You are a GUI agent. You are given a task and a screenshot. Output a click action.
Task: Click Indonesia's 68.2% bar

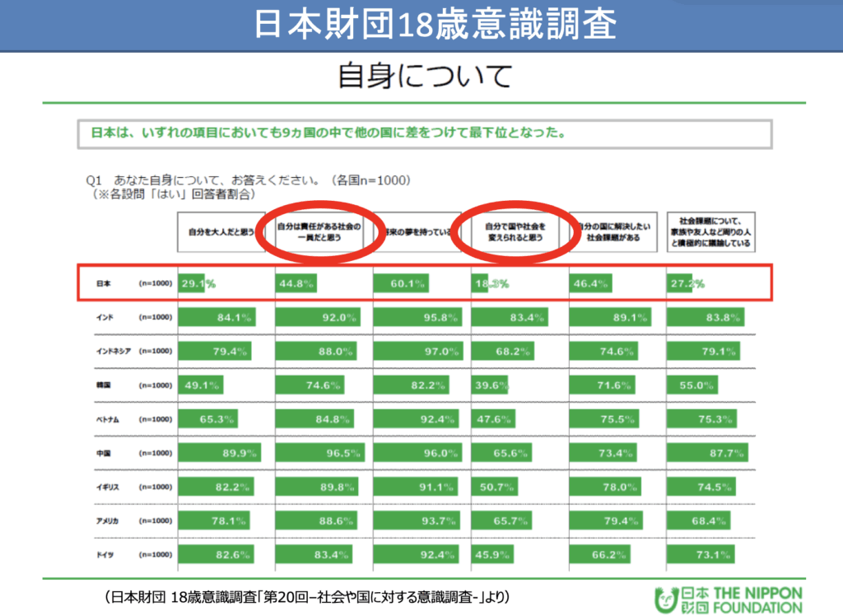[x=503, y=352]
